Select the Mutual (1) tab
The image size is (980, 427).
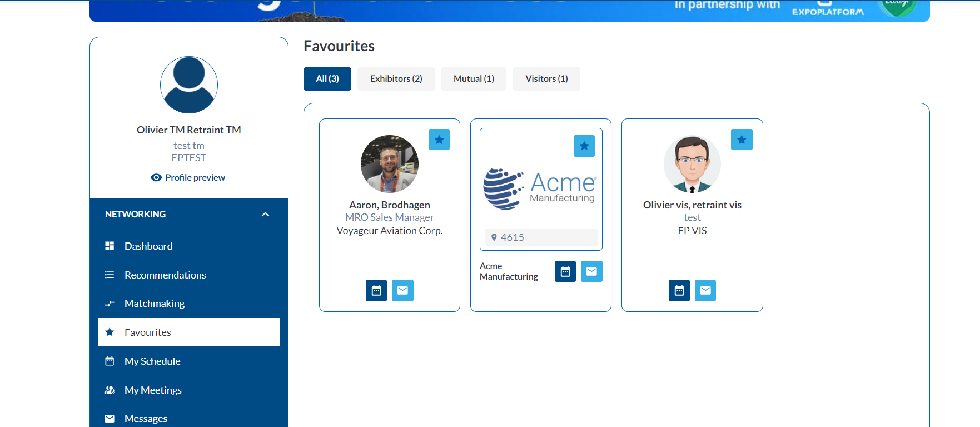pos(474,79)
